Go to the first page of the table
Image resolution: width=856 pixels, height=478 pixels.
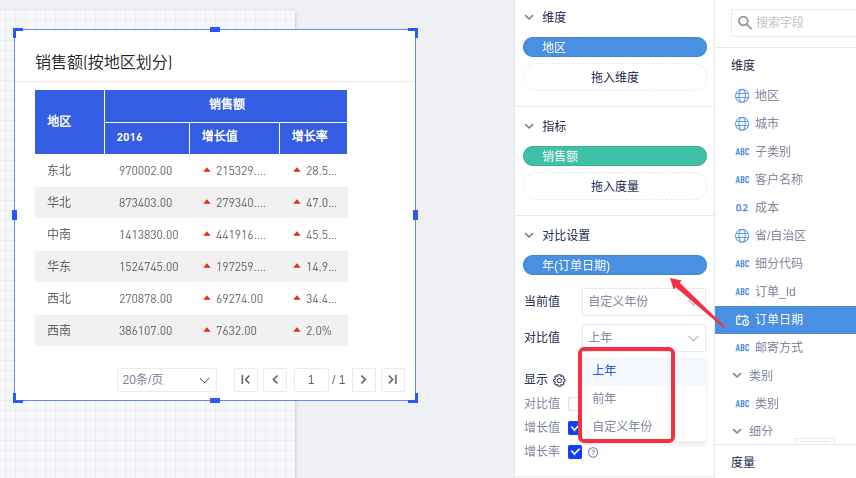(246, 380)
